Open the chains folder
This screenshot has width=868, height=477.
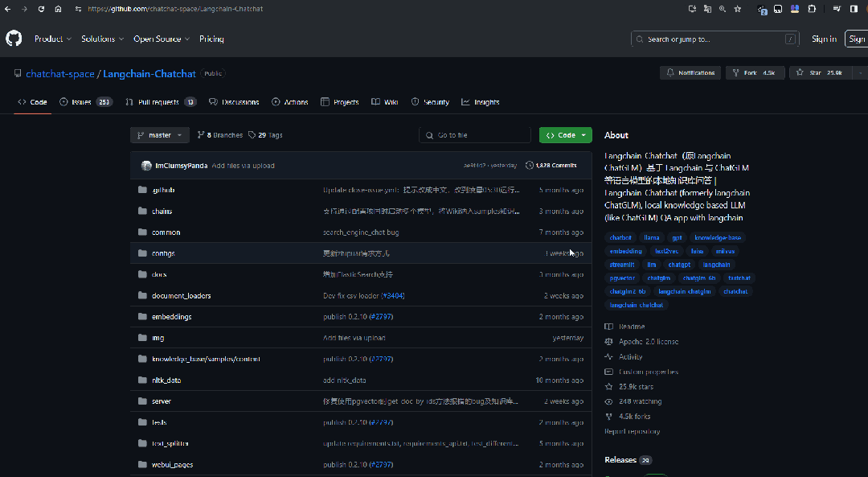click(162, 211)
